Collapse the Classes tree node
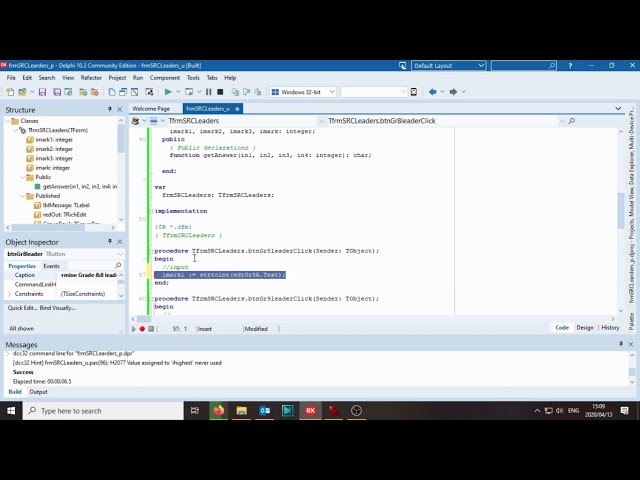 [8, 121]
